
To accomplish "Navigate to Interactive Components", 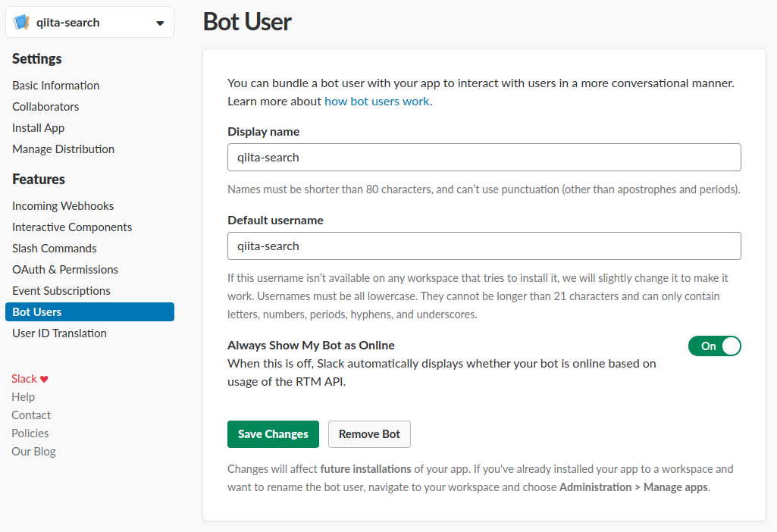I will tap(72, 227).
